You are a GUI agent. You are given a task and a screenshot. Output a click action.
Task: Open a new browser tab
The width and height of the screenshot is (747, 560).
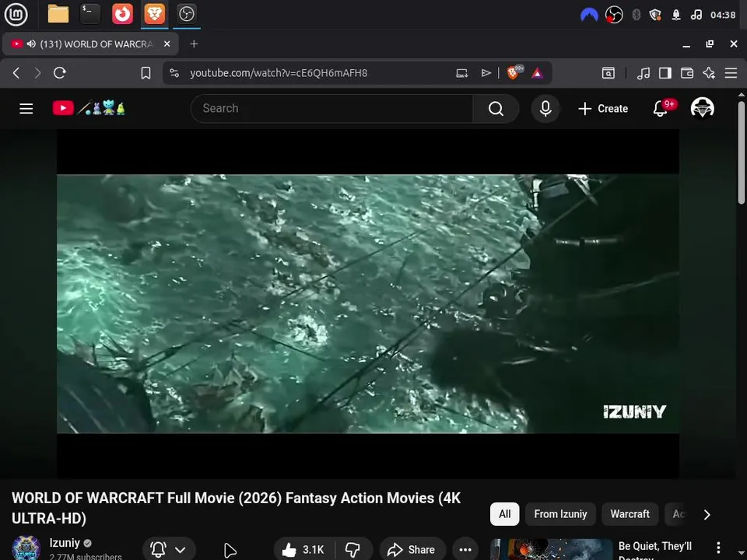194,44
